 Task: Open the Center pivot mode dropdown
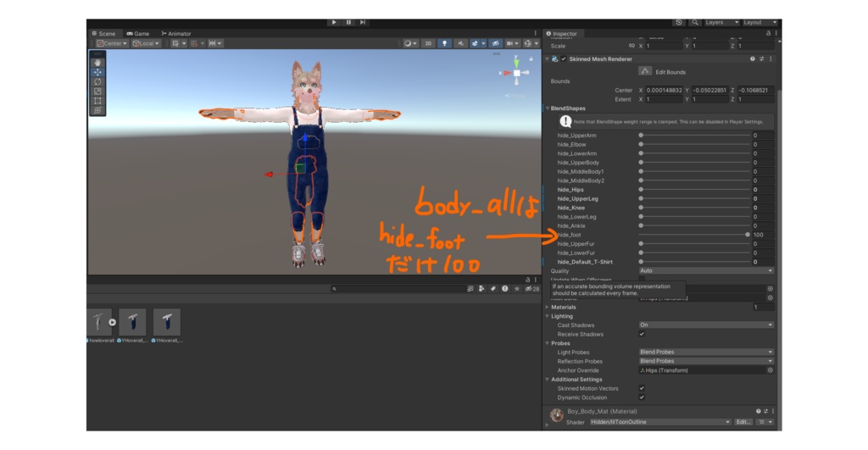point(111,43)
